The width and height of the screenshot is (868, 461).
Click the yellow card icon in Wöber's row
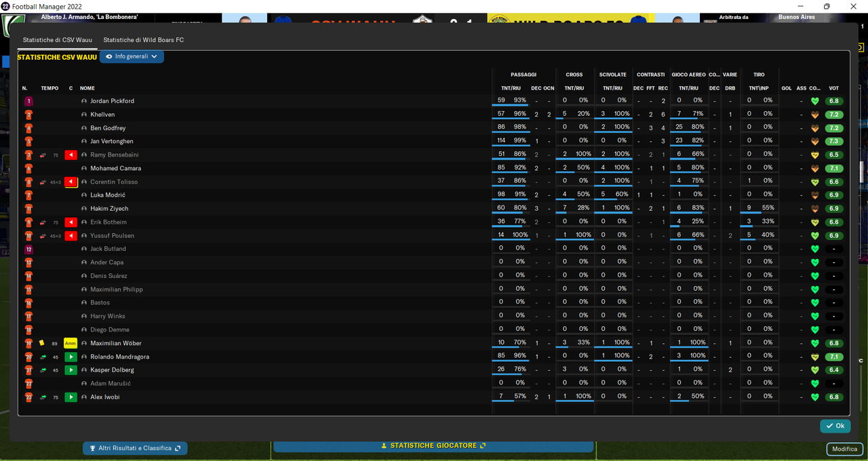point(42,343)
